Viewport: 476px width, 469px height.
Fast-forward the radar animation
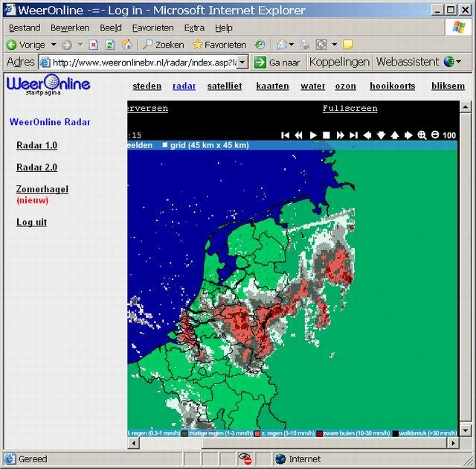341,135
